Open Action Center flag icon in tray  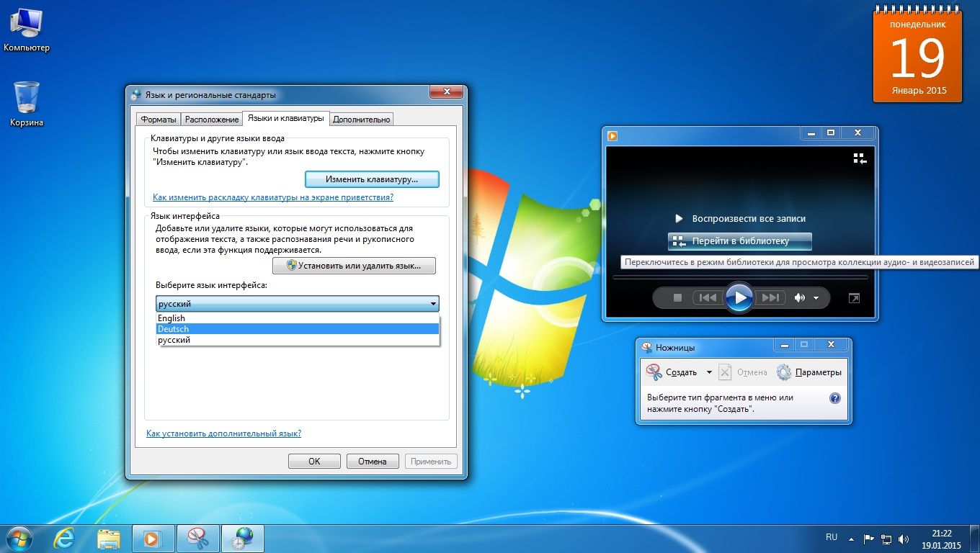868,539
